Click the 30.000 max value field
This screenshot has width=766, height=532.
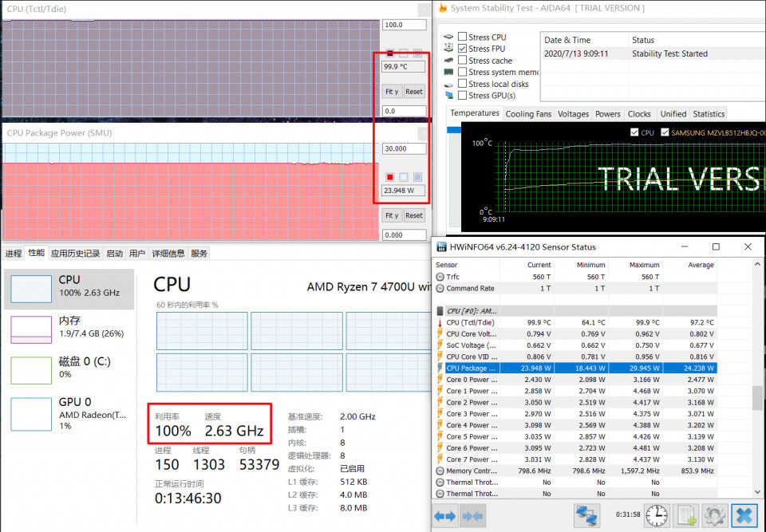(x=404, y=148)
